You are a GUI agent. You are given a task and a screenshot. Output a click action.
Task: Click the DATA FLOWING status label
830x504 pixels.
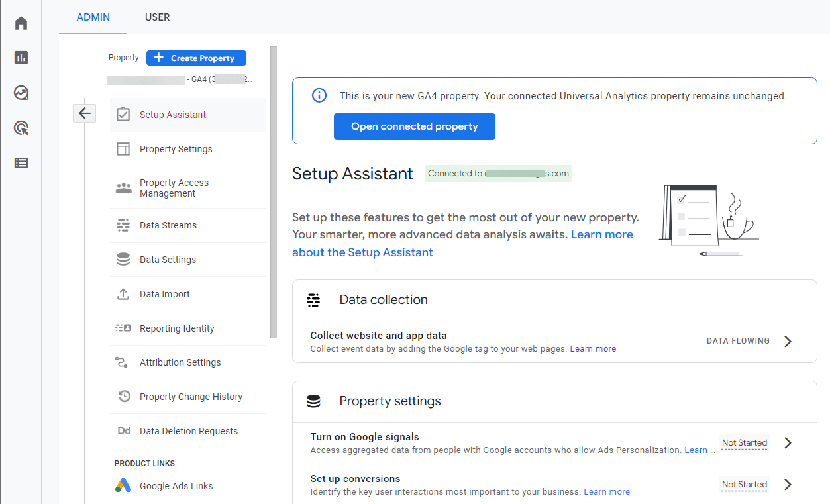[738, 342]
